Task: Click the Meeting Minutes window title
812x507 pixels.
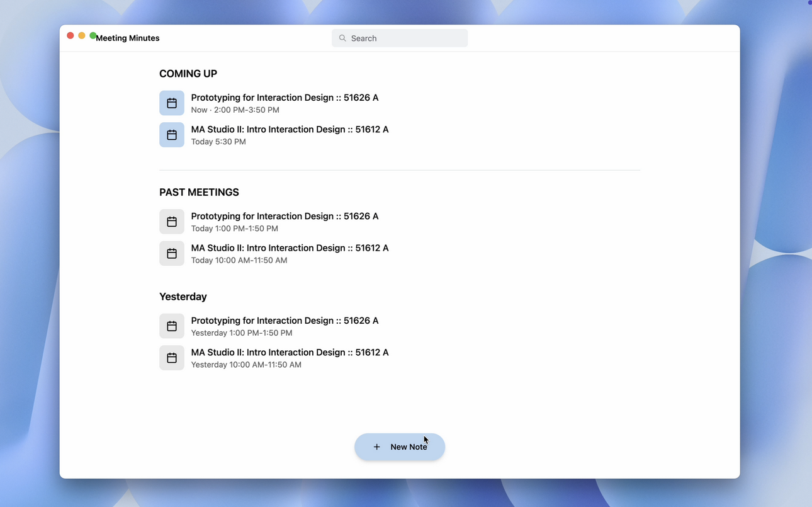Action: pos(127,38)
